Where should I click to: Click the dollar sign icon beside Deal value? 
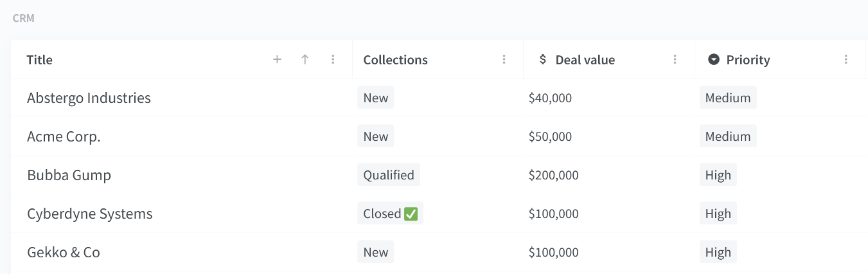tap(543, 60)
